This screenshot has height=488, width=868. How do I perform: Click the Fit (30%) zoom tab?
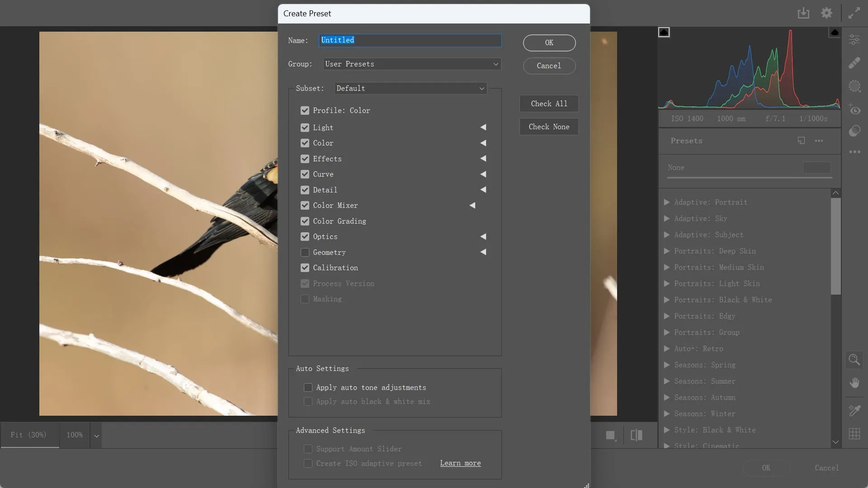pos(29,435)
